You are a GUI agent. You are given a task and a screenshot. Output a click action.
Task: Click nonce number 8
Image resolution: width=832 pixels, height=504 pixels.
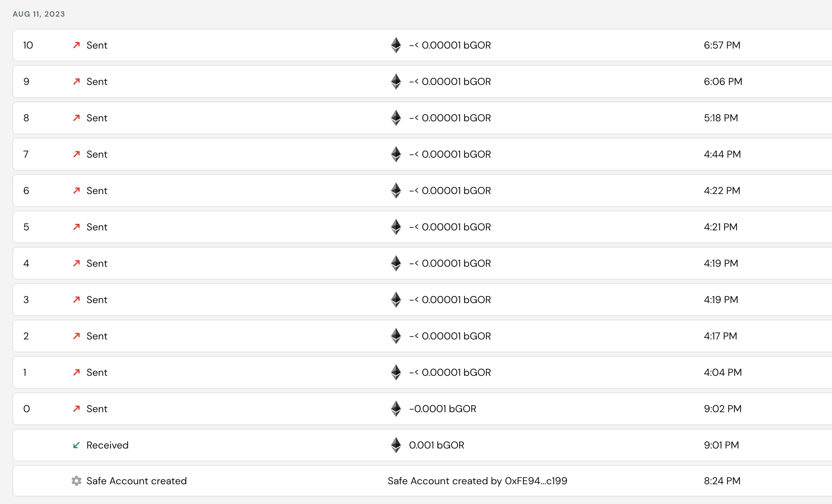click(x=26, y=118)
